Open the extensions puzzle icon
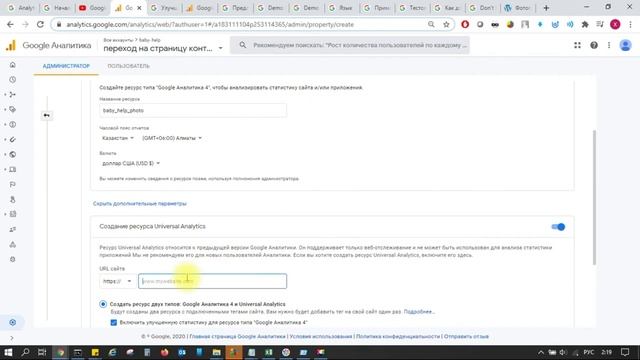The width and height of the screenshot is (640, 360). (585, 24)
